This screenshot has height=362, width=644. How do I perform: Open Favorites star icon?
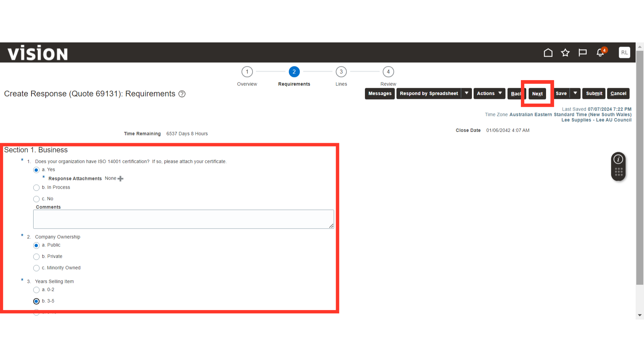point(565,53)
